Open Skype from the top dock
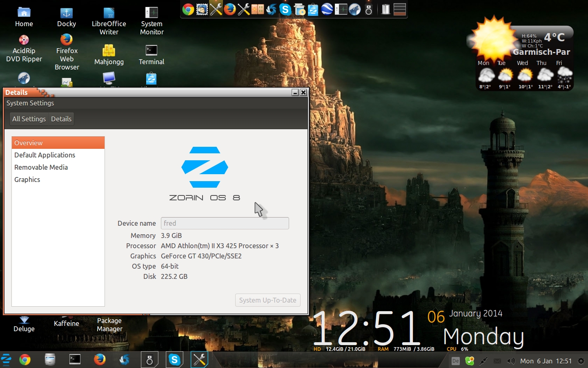588x368 pixels. point(285,9)
